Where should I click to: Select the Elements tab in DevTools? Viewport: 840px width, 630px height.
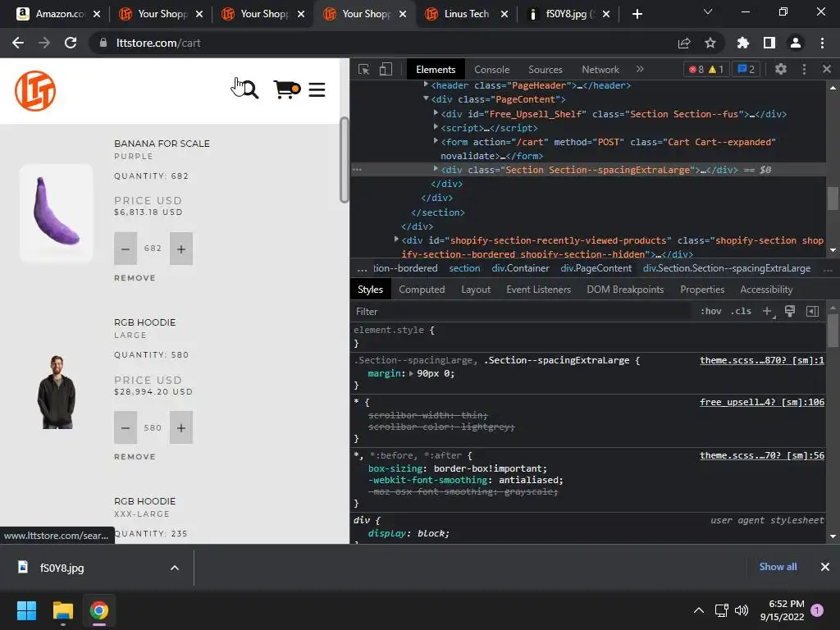[435, 70]
